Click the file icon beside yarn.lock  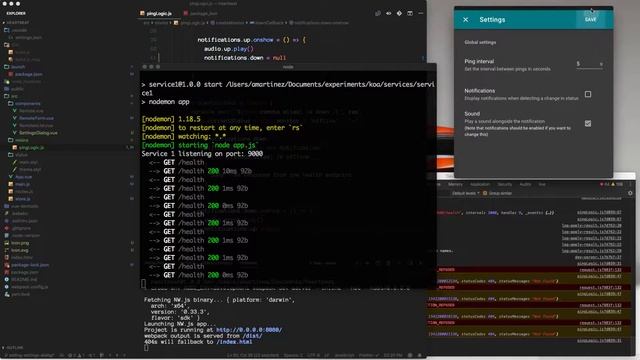point(7,295)
